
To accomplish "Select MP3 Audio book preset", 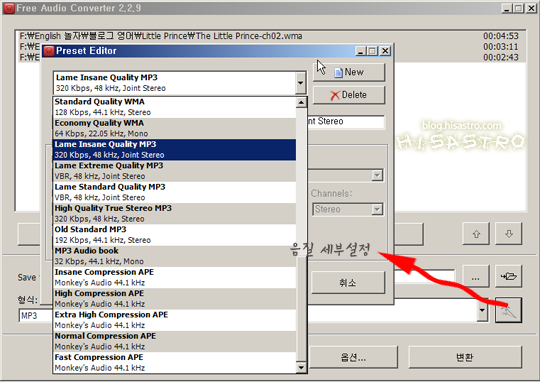I will (x=175, y=257).
